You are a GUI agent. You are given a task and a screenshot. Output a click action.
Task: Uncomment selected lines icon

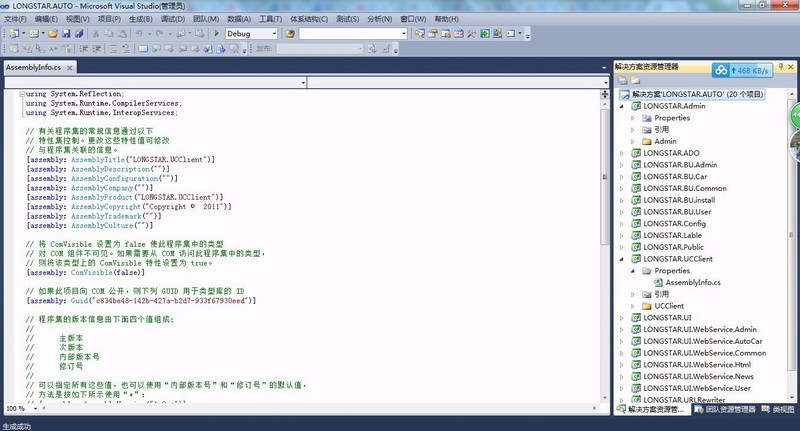click(126, 49)
